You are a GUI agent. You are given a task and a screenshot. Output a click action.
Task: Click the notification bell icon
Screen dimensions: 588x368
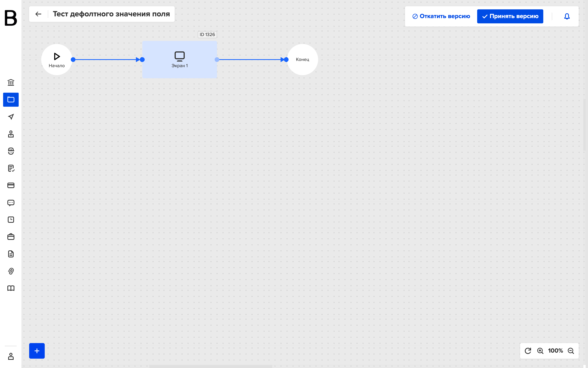[567, 16]
